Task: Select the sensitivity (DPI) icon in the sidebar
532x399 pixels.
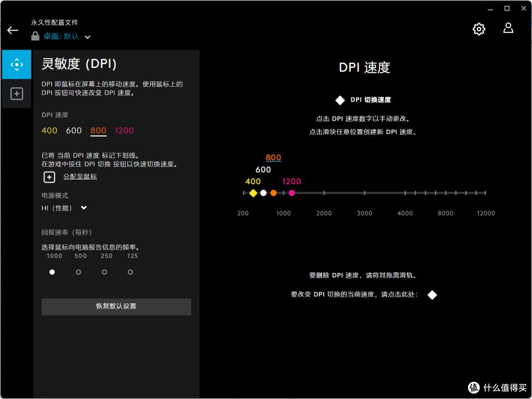Action: [x=16, y=64]
